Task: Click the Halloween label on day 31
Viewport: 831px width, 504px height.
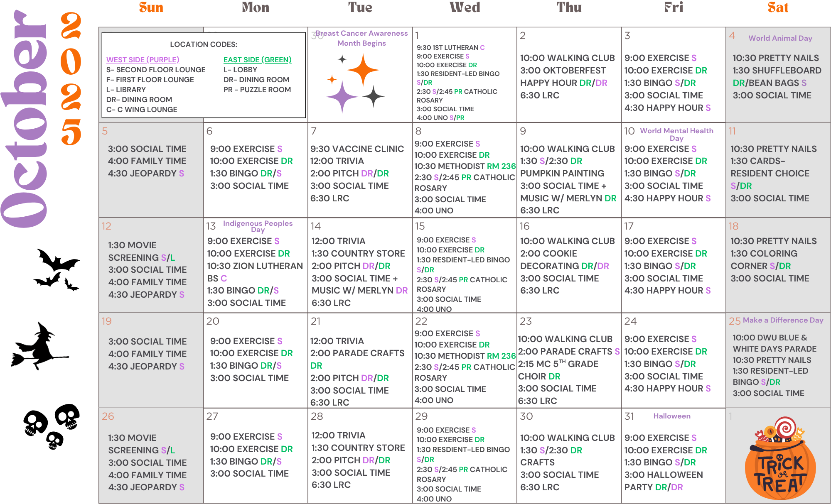Action: coord(671,416)
